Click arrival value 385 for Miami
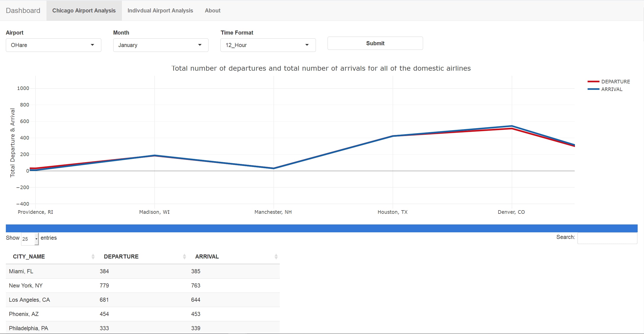The width and height of the screenshot is (644, 334). pos(196,271)
